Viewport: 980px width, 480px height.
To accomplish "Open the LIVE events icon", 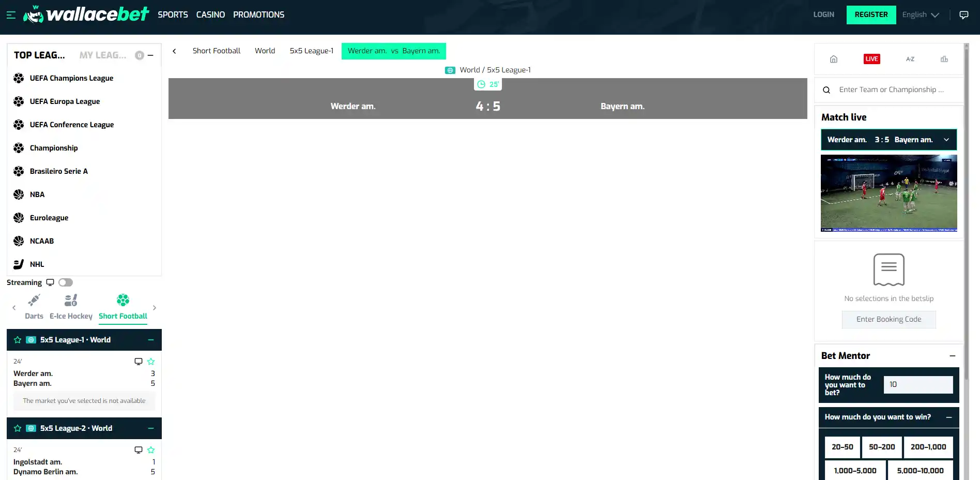I will 872,59.
